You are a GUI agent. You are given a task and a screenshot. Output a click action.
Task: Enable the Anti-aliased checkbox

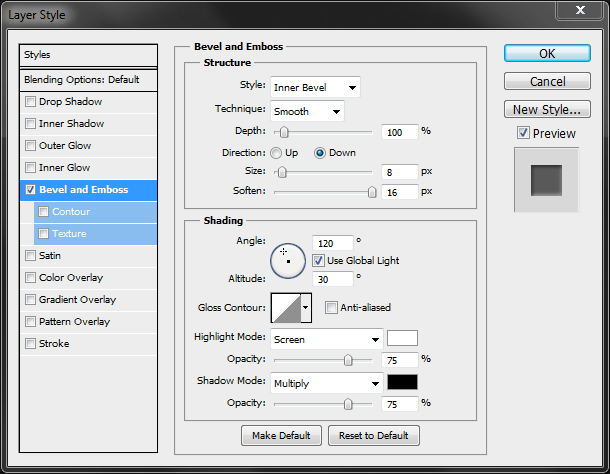click(x=331, y=307)
